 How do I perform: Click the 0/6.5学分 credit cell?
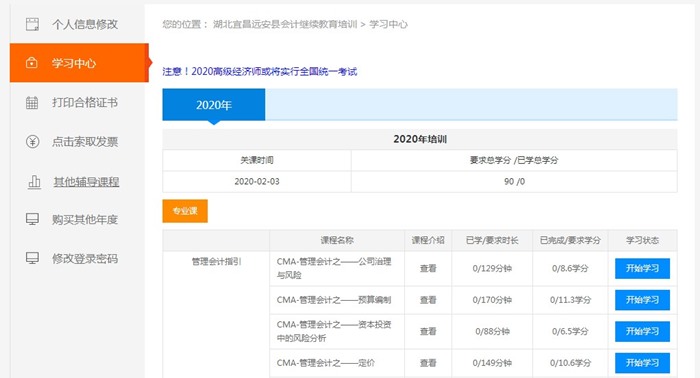(570, 331)
